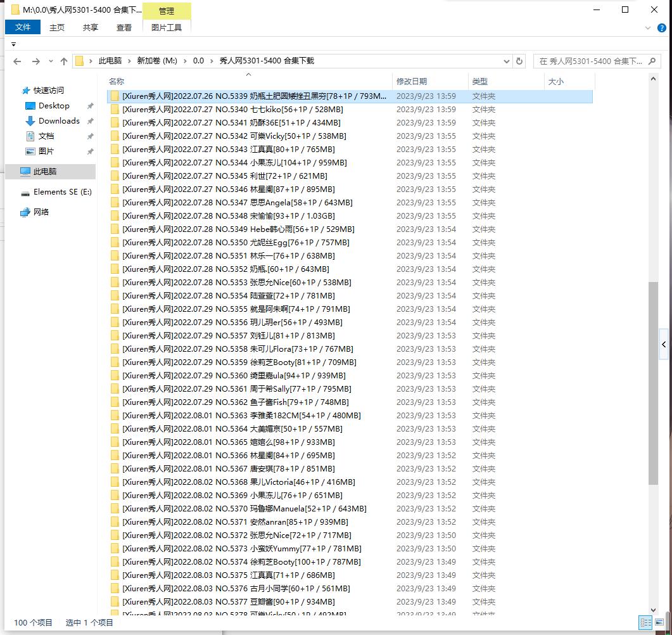
Task: Select folder NO.5339 row name
Action: [x=254, y=96]
